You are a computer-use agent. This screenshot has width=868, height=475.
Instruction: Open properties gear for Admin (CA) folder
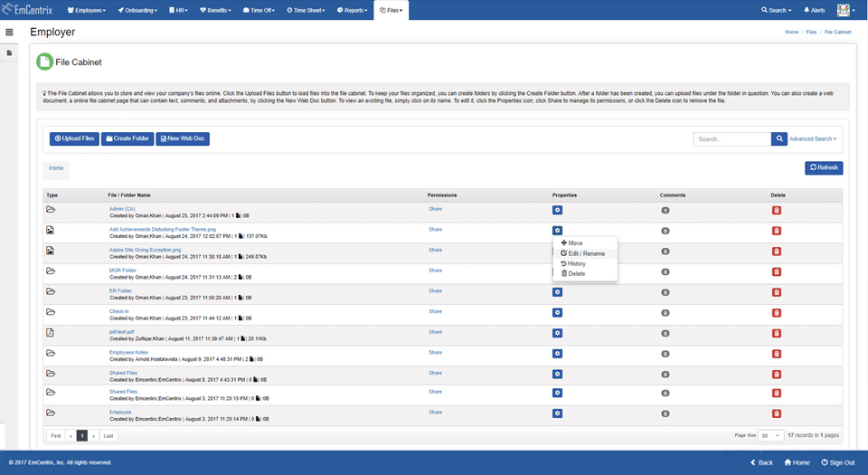(x=557, y=211)
